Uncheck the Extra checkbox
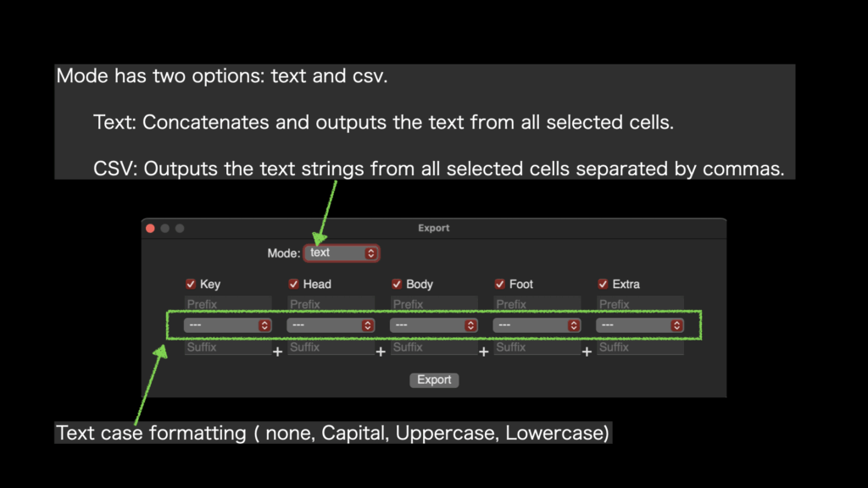The image size is (868, 488). coord(604,285)
